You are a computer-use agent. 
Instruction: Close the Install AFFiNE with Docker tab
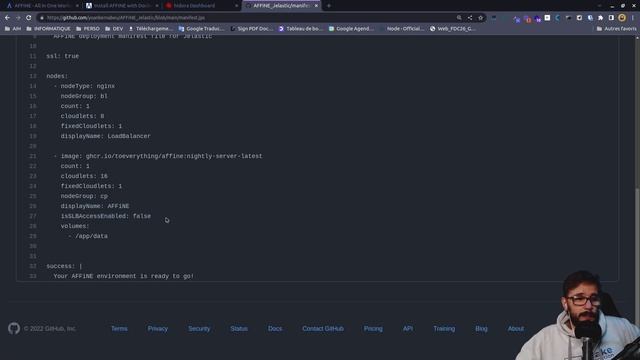(157, 6)
